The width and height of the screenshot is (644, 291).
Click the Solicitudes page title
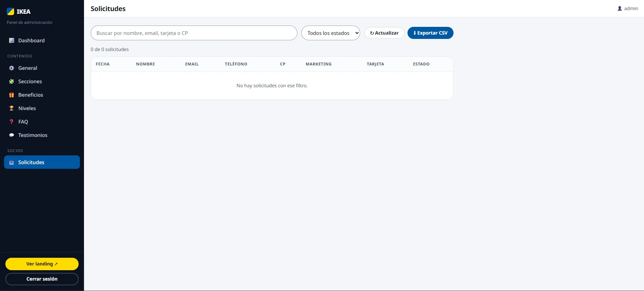[x=108, y=9]
